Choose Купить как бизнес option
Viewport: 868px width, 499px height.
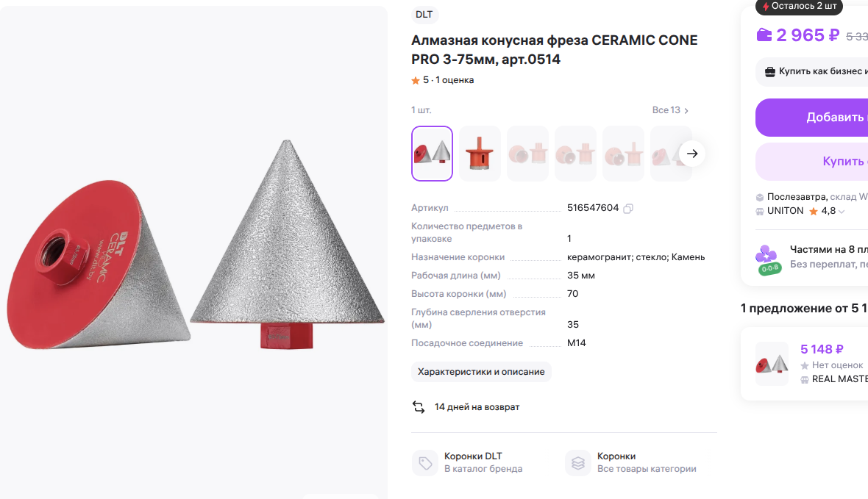(811, 71)
